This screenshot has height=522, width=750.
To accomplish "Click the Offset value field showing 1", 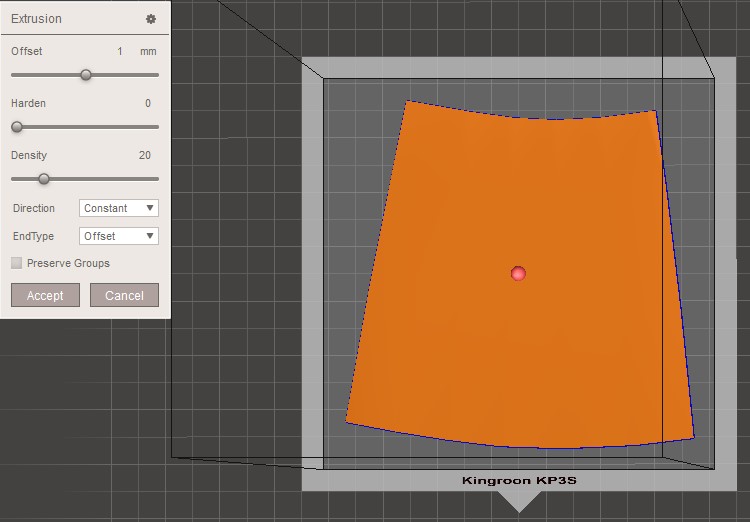I will [x=120, y=51].
